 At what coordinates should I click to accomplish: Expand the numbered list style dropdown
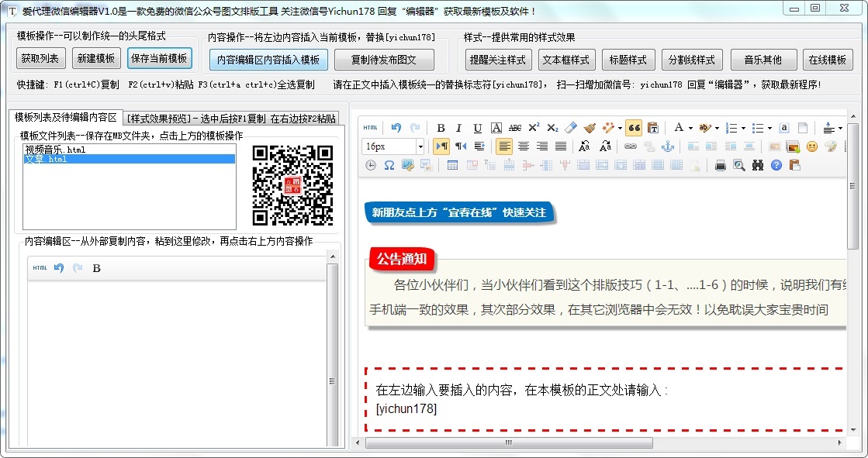click(x=743, y=127)
